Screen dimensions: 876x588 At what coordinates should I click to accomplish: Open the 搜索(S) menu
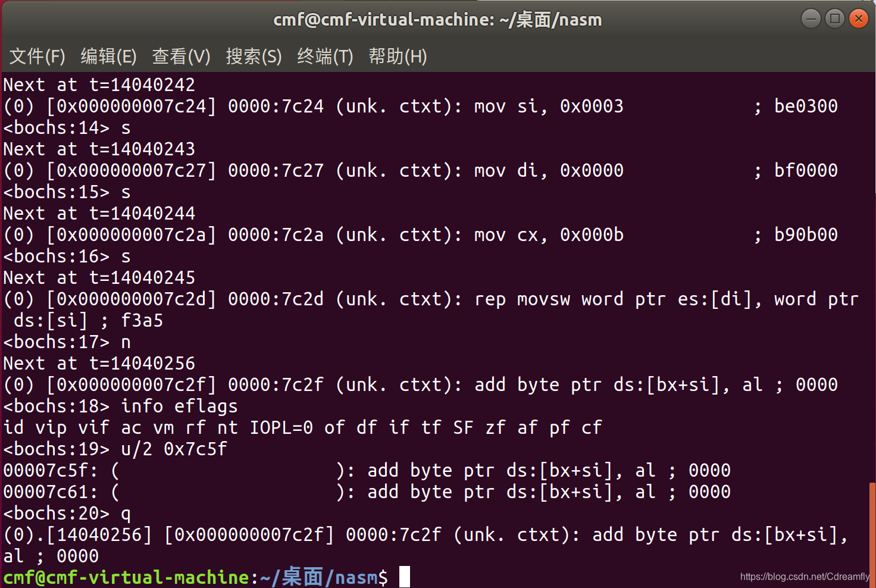(254, 57)
